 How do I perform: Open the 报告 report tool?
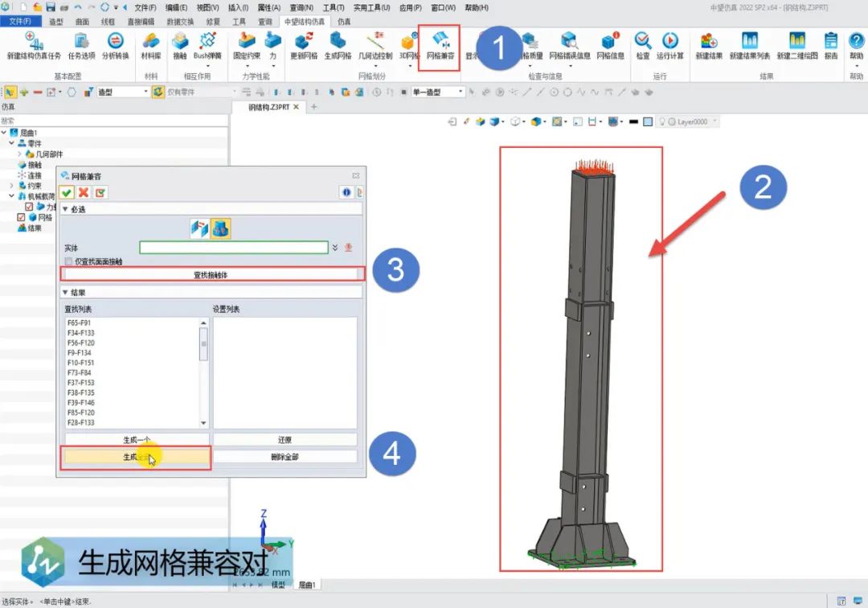pos(830,46)
